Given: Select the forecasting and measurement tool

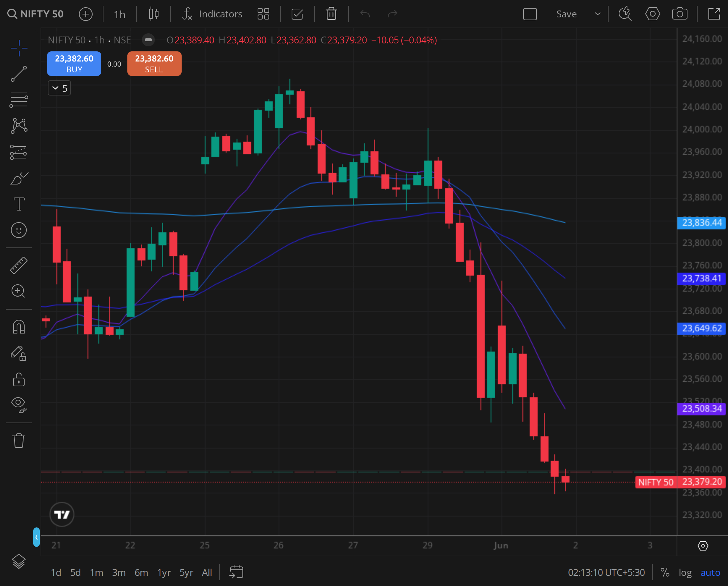Looking at the screenshot, I should 19,152.
